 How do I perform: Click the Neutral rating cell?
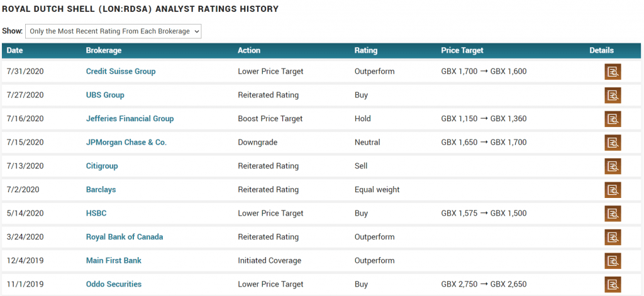[x=367, y=143]
